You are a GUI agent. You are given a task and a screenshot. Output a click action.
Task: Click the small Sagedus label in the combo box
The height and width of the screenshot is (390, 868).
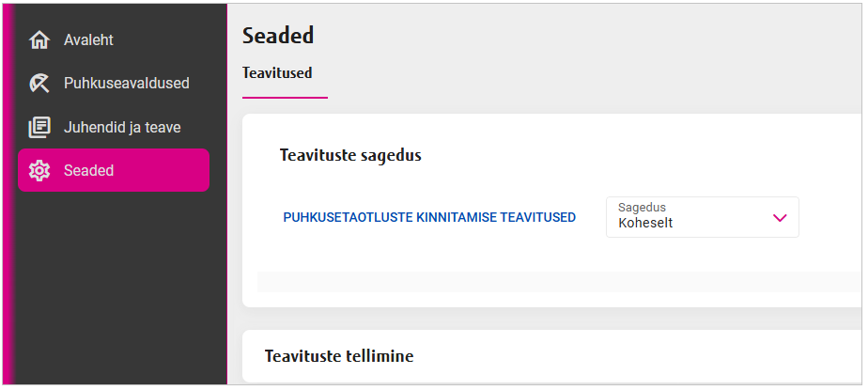pyautogui.click(x=643, y=208)
